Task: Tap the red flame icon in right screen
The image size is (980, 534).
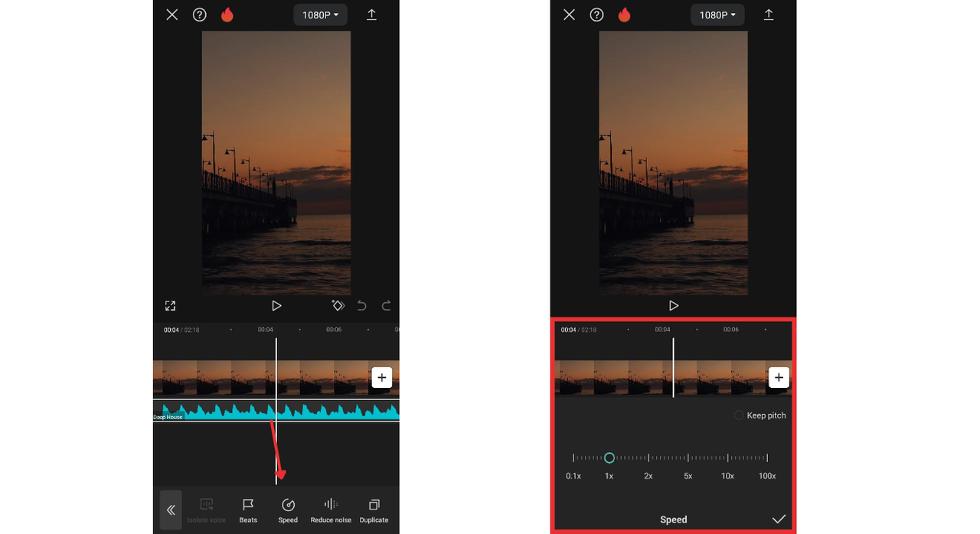Action: pyautogui.click(x=624, y=15)
